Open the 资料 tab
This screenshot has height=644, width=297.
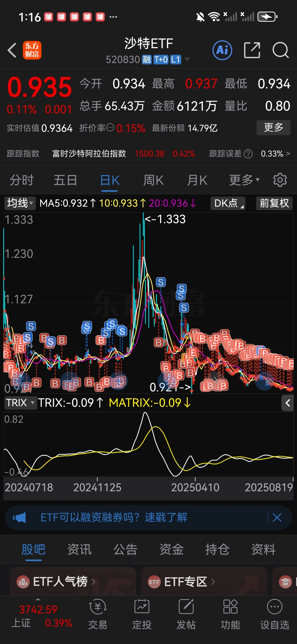(x=263, y=550)
